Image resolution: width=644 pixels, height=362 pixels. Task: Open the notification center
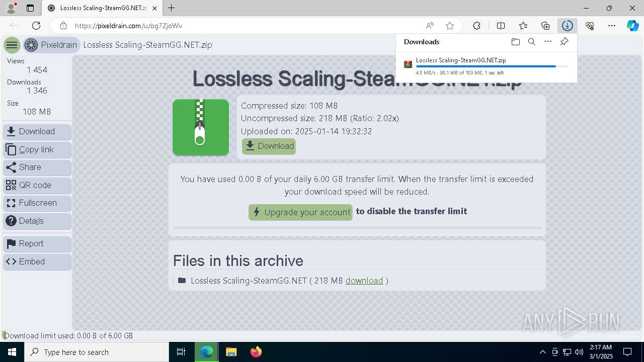pos(627,352)
